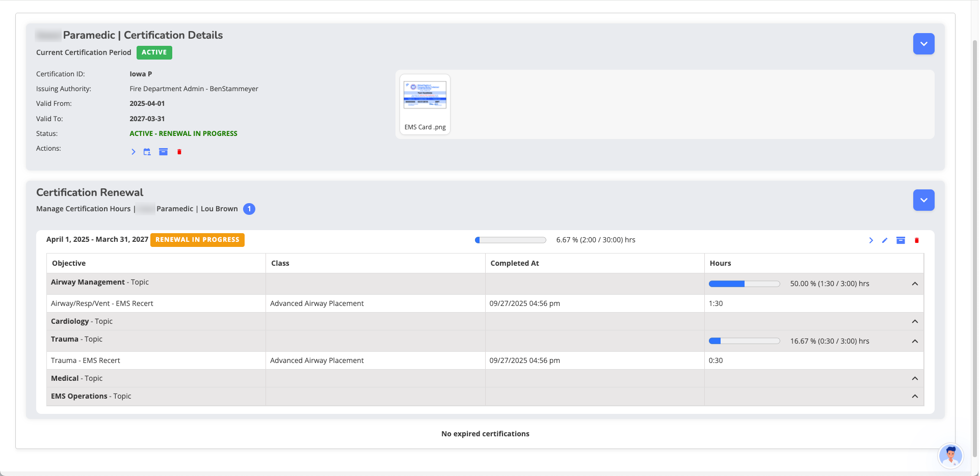Collapse the Certification Details panel

[x=923, y=44]
